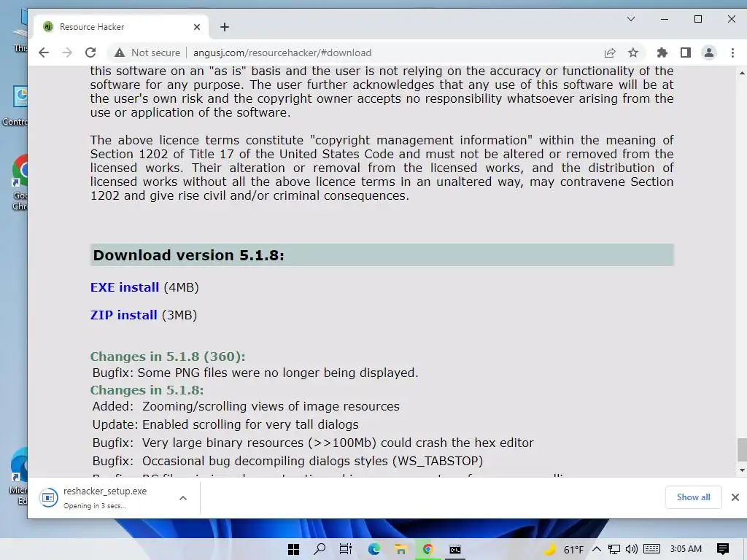This screenshot has height=560, width=747.
Task: Click the scrollbar down arrow
Action: click(742, 470)
